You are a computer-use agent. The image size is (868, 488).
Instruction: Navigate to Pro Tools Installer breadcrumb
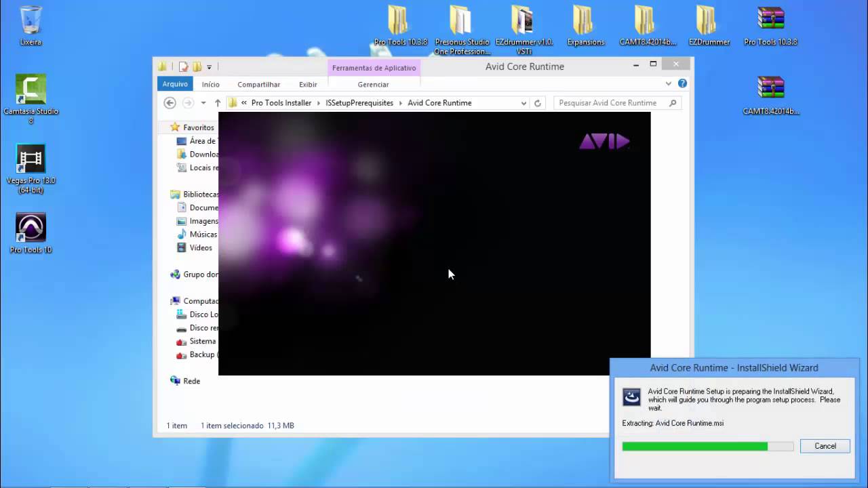[x=281, y=103]
